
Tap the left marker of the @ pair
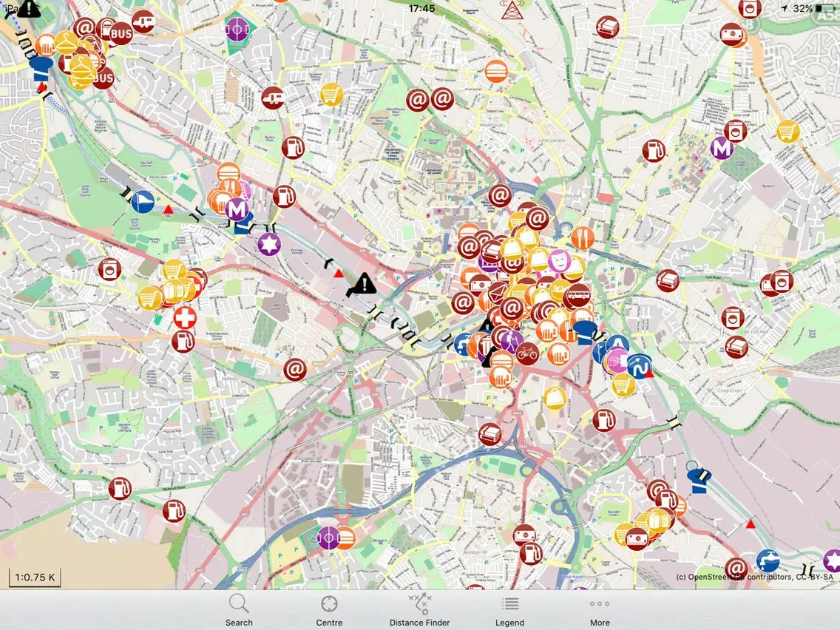click(418, 100)
